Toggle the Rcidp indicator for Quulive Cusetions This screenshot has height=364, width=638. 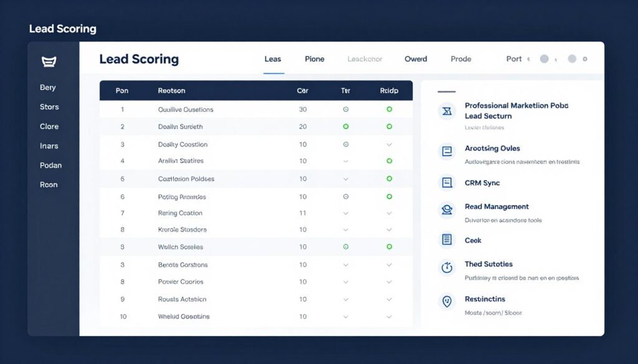tap(389, 108)
